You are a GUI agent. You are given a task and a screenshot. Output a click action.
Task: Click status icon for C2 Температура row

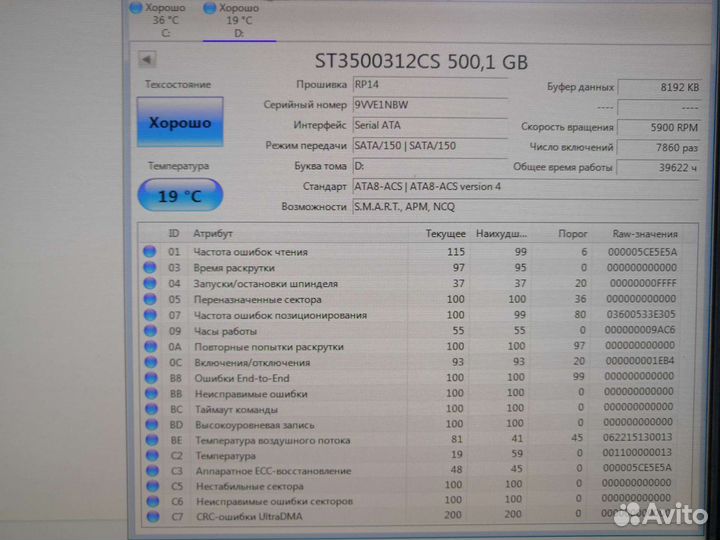point(152,456)
